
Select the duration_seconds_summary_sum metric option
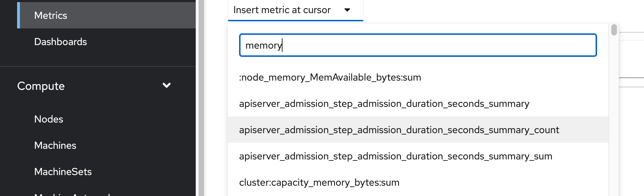(x=395, y=156)
